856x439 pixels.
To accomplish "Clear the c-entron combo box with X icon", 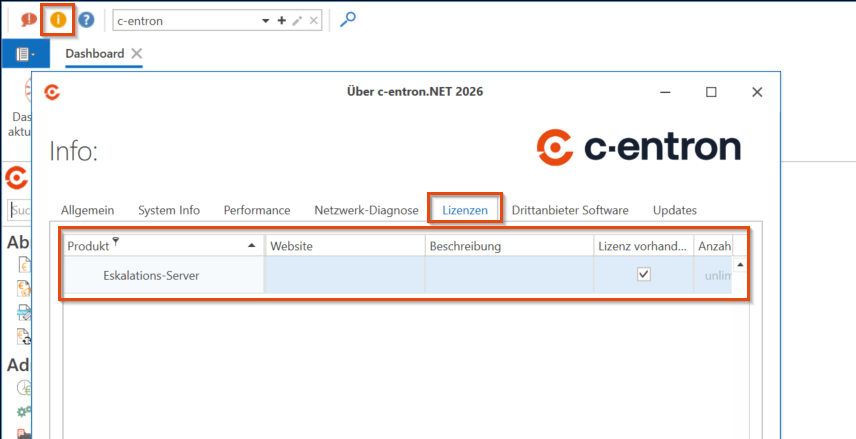I will pyautogui.click(x=313, y=21).
